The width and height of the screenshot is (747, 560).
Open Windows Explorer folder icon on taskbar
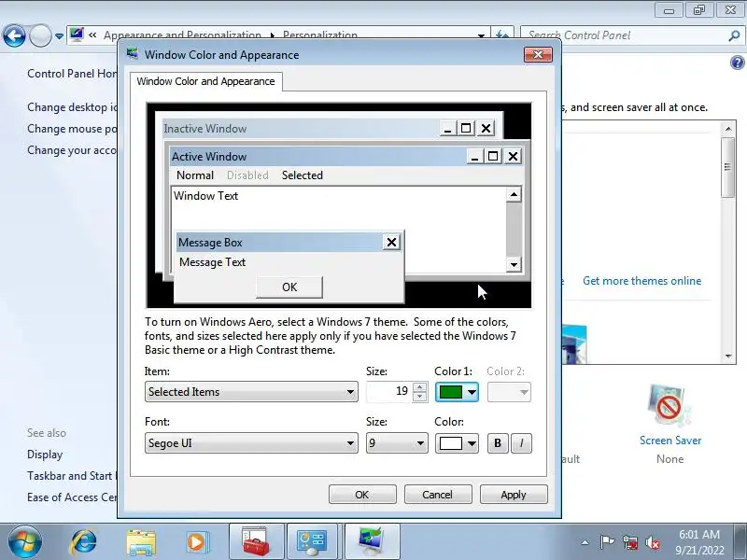(x=141, y=542)
